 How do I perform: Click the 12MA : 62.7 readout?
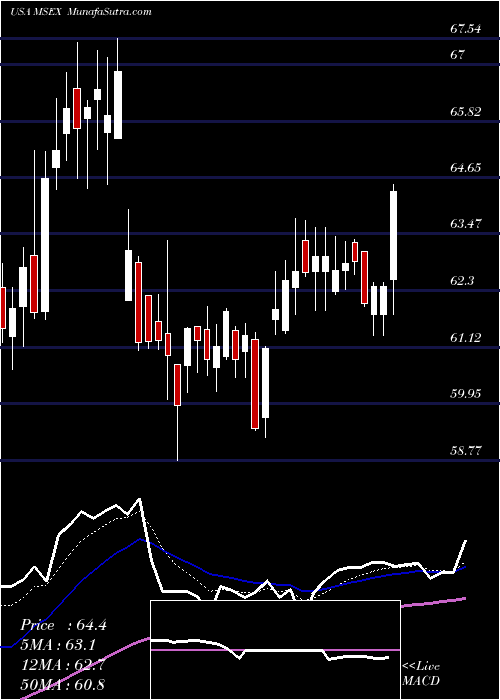(x=63, y=664)
